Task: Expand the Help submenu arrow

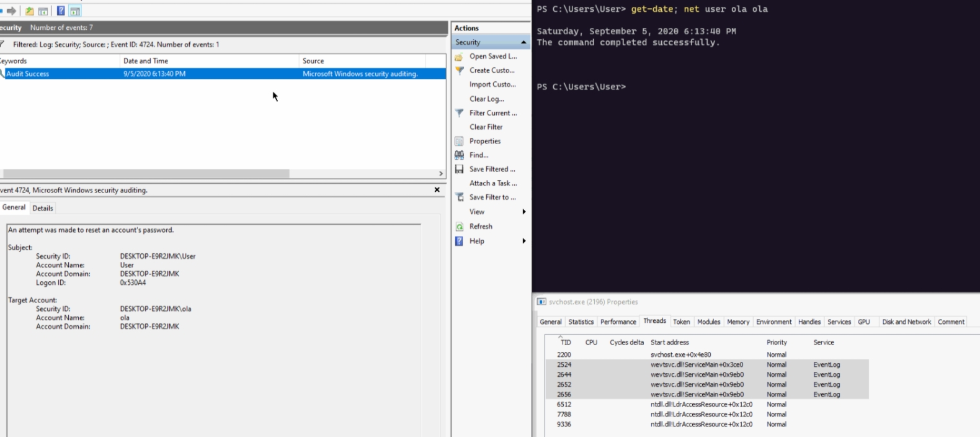Action: [524, 241]
